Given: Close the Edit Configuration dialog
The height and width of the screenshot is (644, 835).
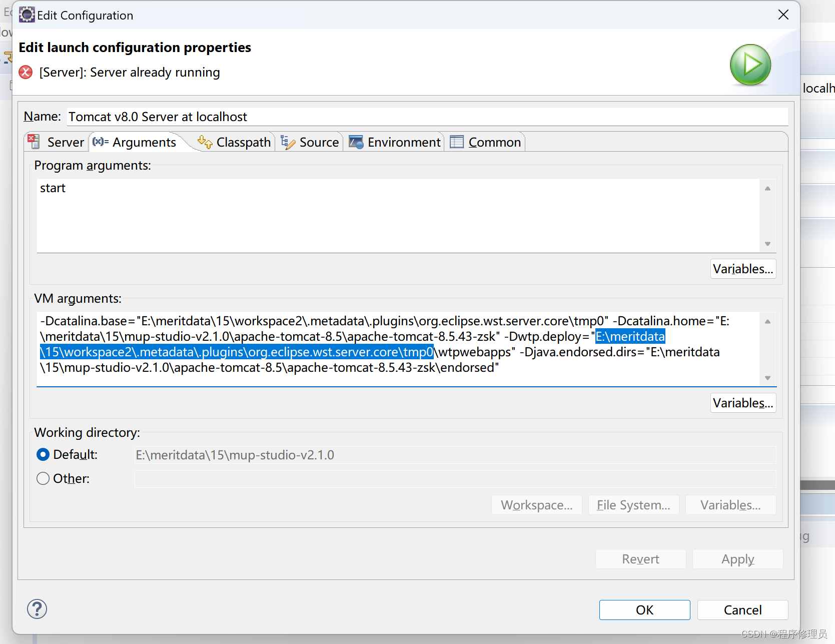Looking at the screenshot, I should [783, 15].
